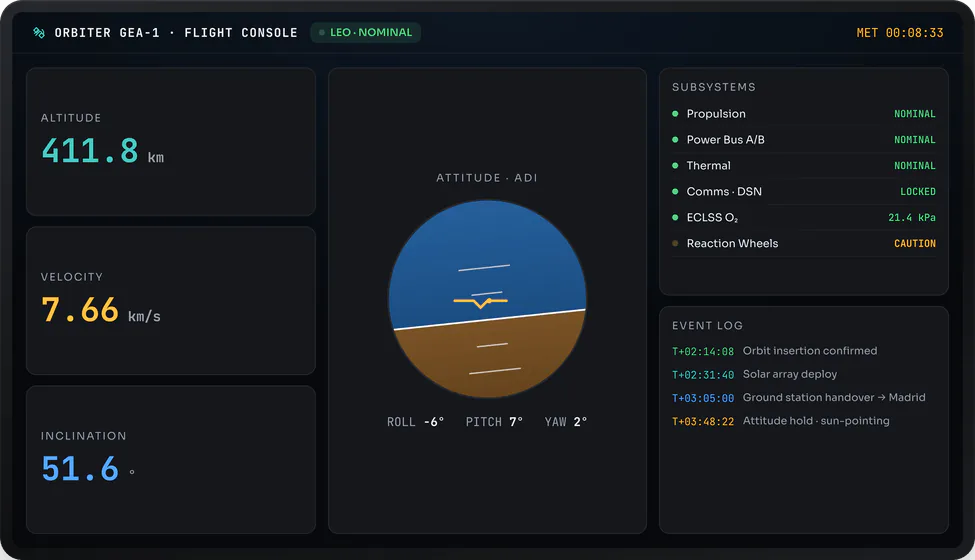
Task: Click the MET 00:08:33 mission timer
Action: click(900, 33)
